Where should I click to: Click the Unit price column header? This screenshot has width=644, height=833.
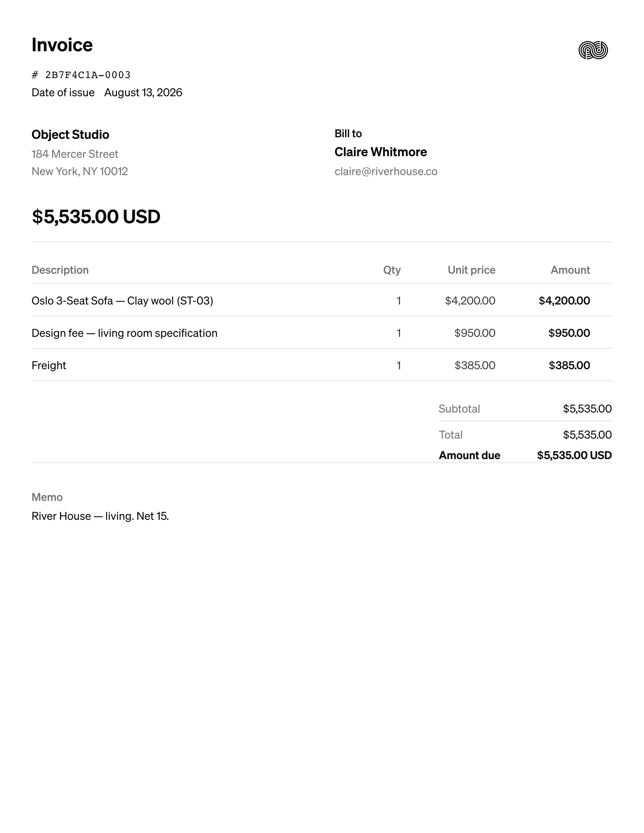(x=472, y=270)
